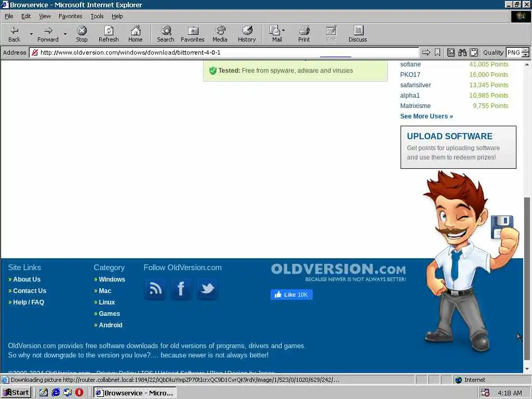Open the Upload Software box
This screenshot has height=399, width=532.
[x=458, y=147]
